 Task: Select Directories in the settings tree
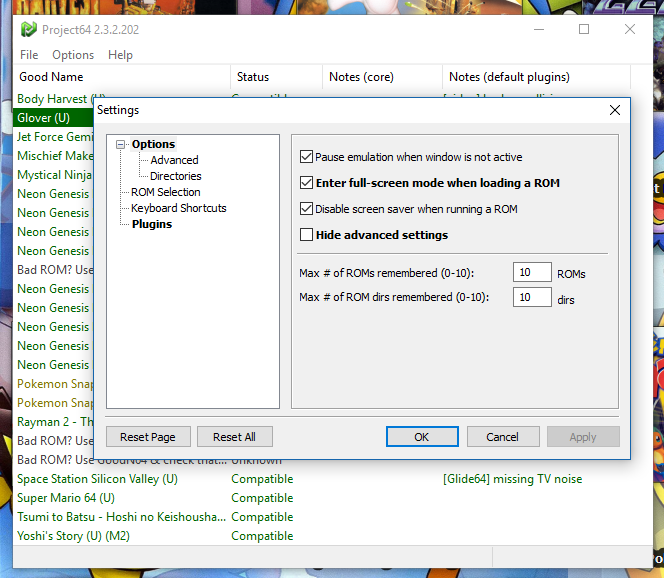[176, 176]
